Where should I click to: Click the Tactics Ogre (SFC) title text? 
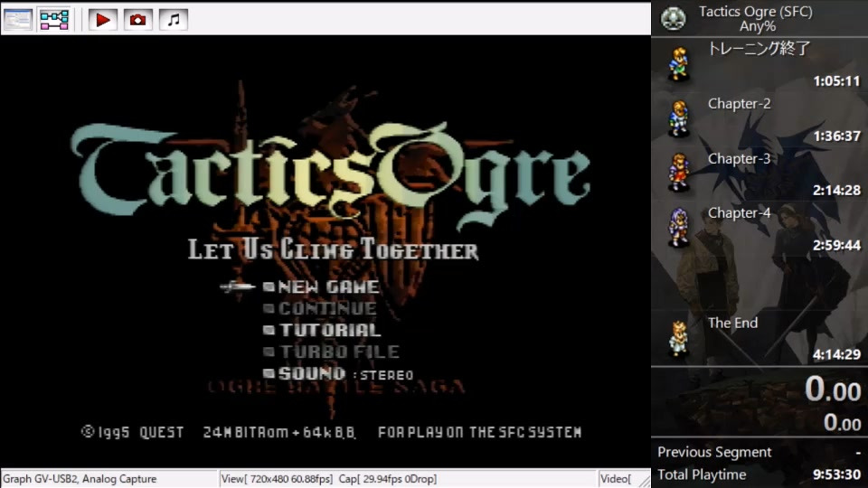click(756, 11)
